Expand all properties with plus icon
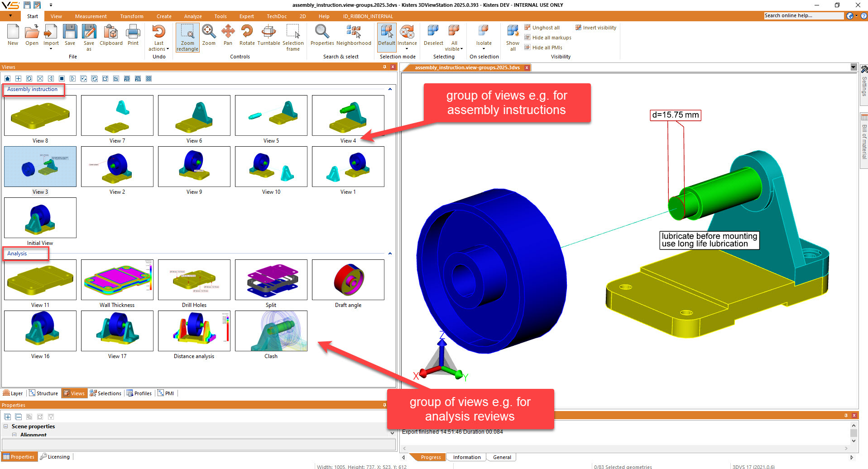This screenshot has height=469, width=868. 8,416
